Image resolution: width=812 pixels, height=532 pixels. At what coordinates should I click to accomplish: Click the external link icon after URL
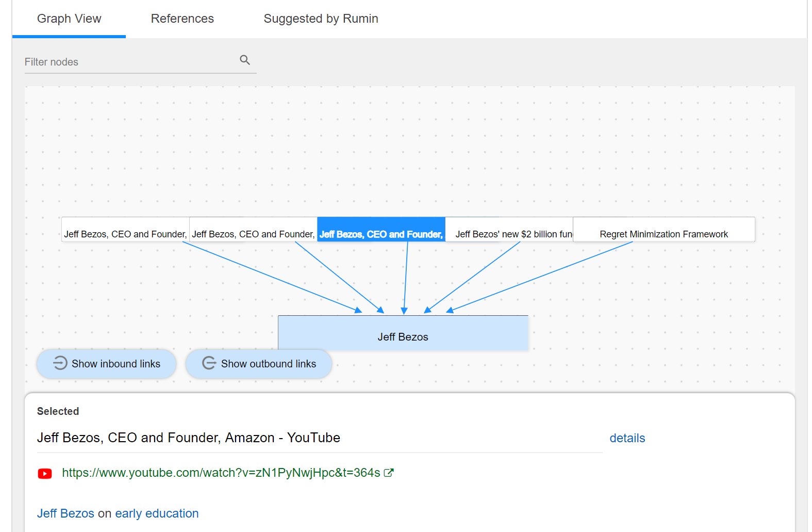pyautogui.click(x=389, y=473)
